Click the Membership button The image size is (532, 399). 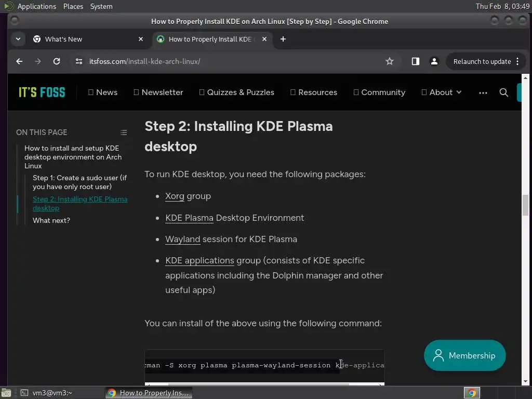point(464,355)
